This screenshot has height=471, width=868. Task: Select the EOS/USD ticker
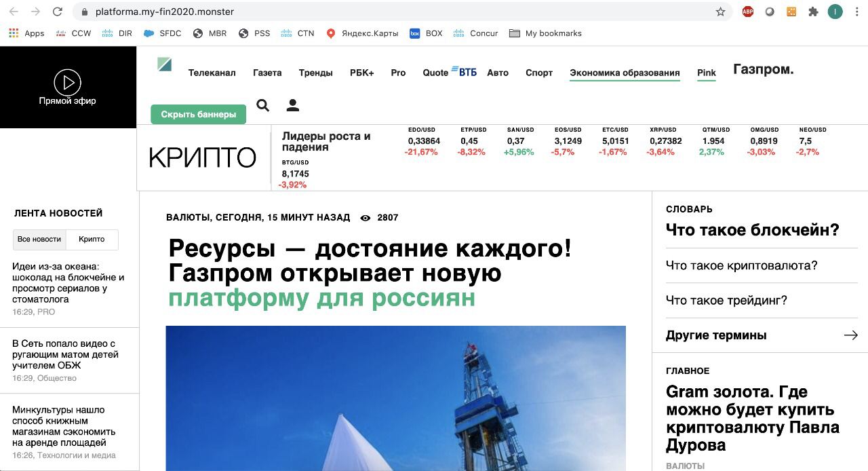[x=567, y=141]
